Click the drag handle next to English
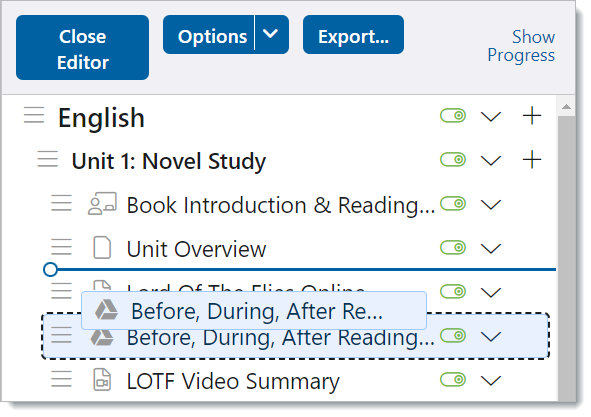 pos(34,115)
